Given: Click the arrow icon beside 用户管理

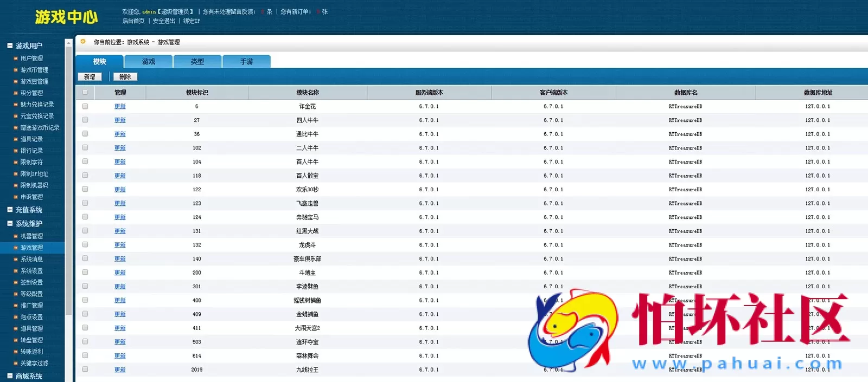Looking at the screenshot, I should [x=16, y=59].
